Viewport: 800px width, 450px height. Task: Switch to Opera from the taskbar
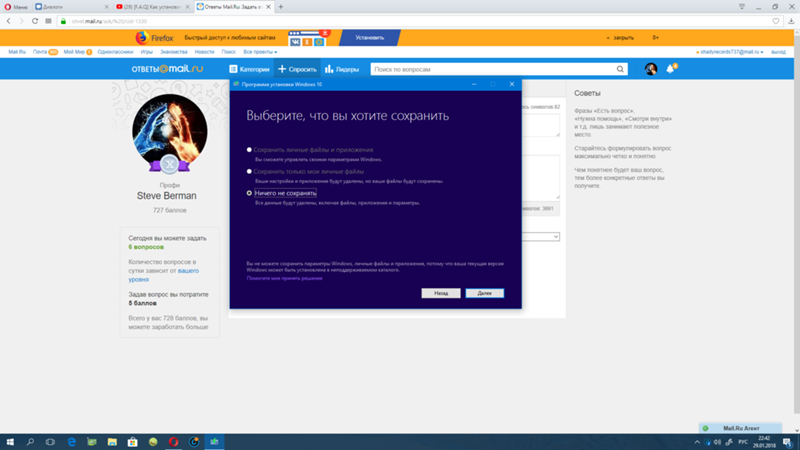(173, 442)
